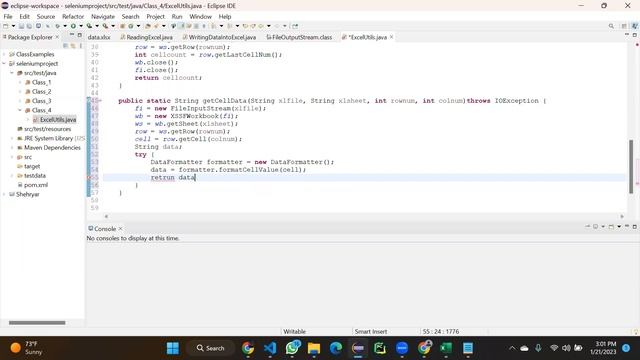Click the Save toolbar icon
Viewport: 640px width, 360px height.
21,26
